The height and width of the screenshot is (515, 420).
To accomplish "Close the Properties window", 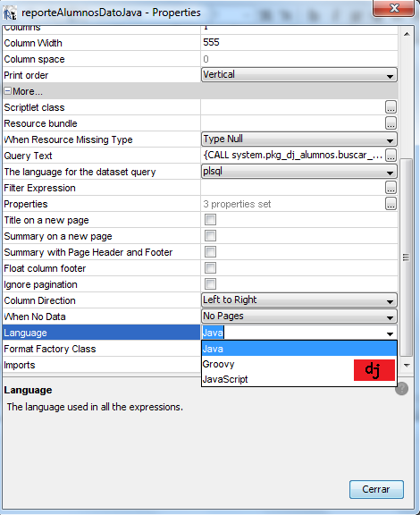I will click(393, 8).
